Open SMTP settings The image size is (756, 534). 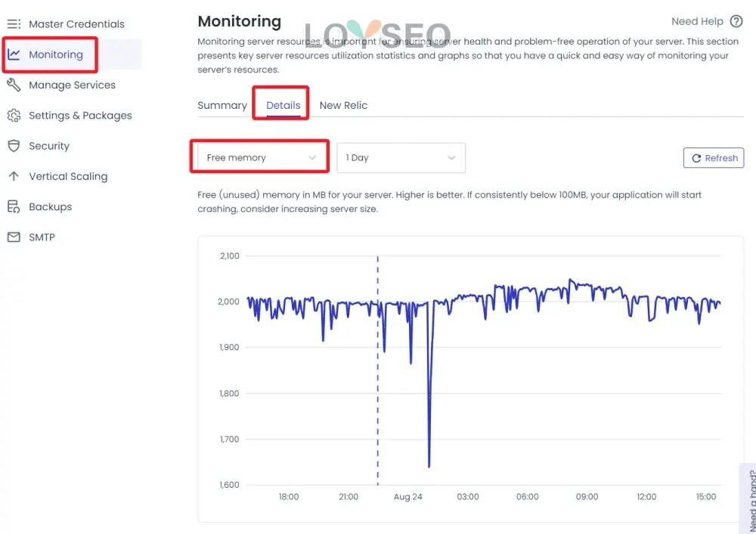point(42,237)
